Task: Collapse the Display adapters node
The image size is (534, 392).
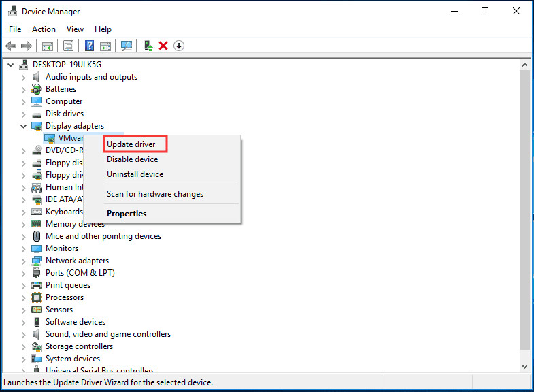Action: click(24, 127)
